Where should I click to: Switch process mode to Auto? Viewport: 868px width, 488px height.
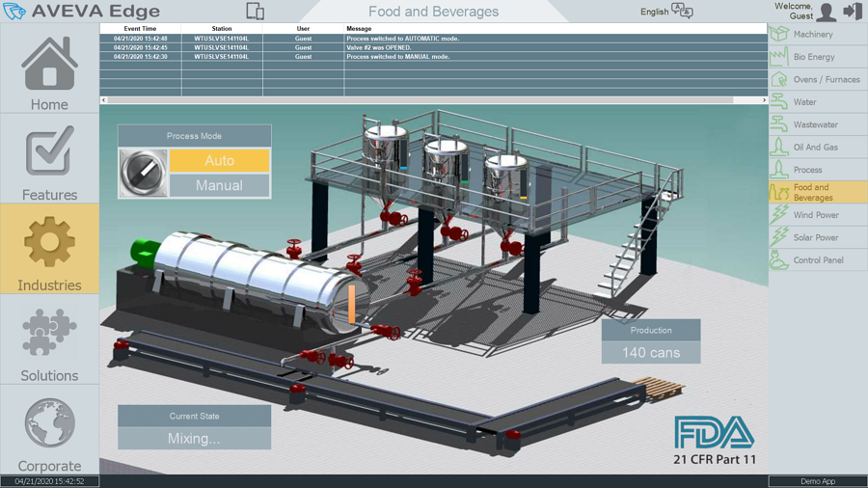[x=219, y=161]
